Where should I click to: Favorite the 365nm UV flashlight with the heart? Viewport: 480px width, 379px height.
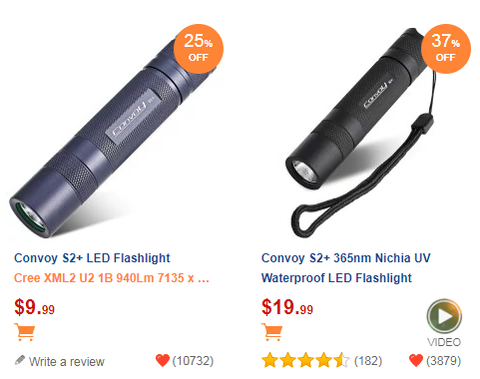click(416, 360)
